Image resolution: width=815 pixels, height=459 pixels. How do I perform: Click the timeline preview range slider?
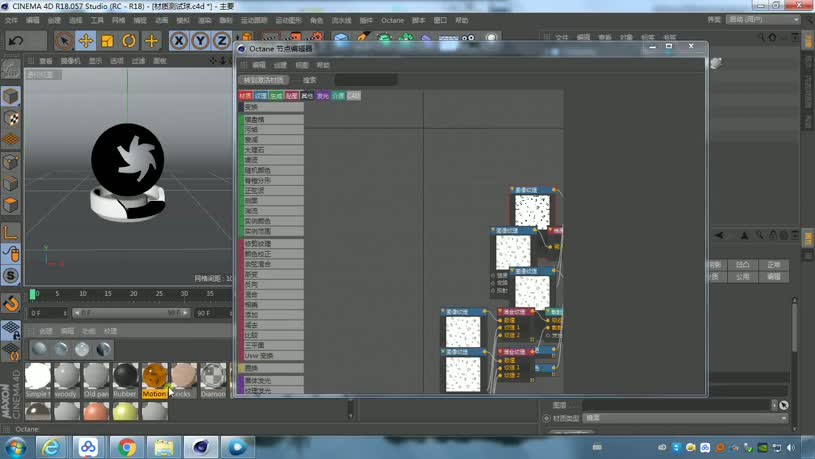click(x=131, y=313)
